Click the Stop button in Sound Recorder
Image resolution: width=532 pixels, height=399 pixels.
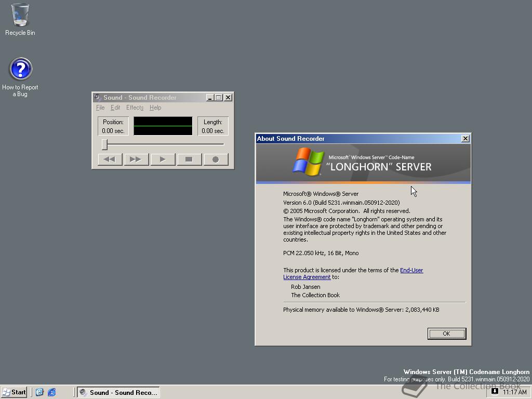tap(189, 159)
